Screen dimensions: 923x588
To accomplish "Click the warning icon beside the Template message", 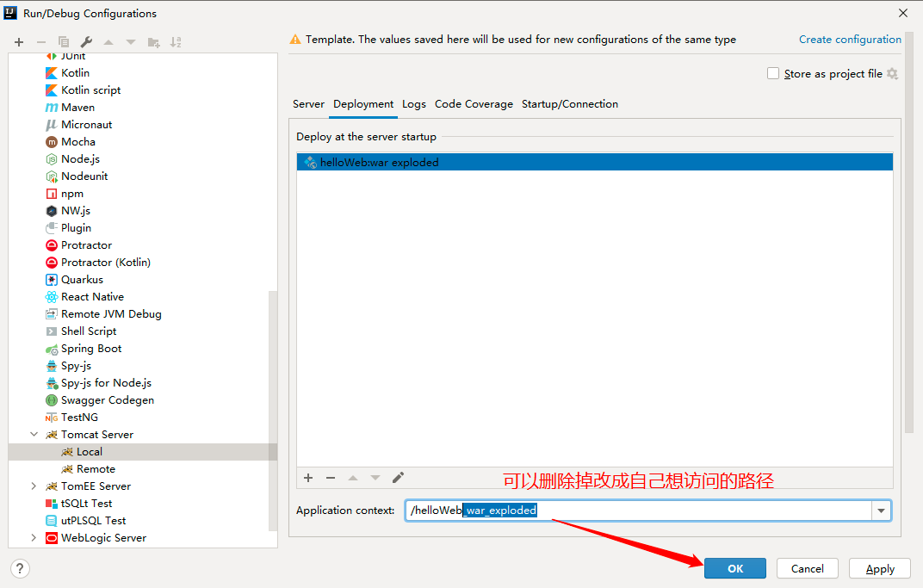I will (295, 40).
